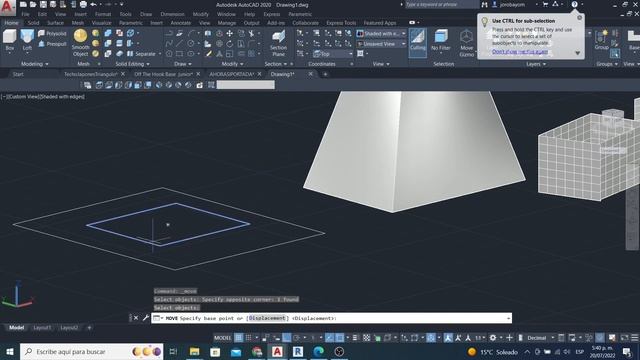Click the Save icon in quick access toolbar
This screenshot has width=640, height=360.
click(43, 4)
